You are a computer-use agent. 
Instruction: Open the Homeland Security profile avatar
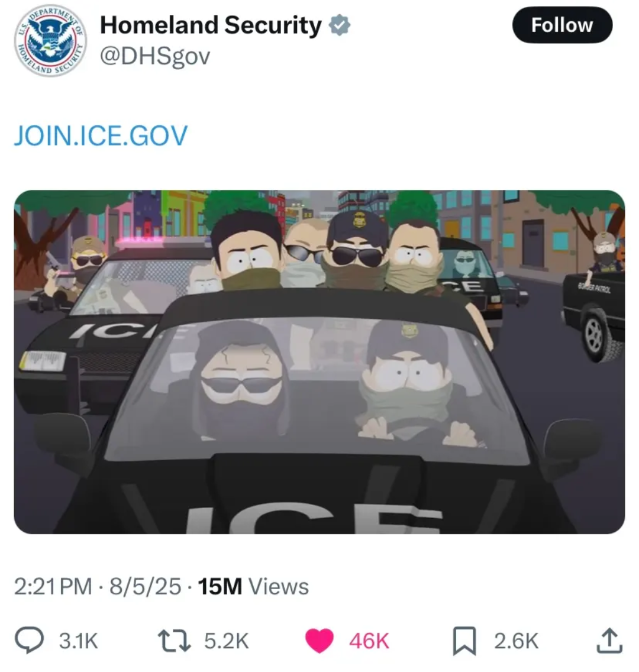click(x=50, y=41)
